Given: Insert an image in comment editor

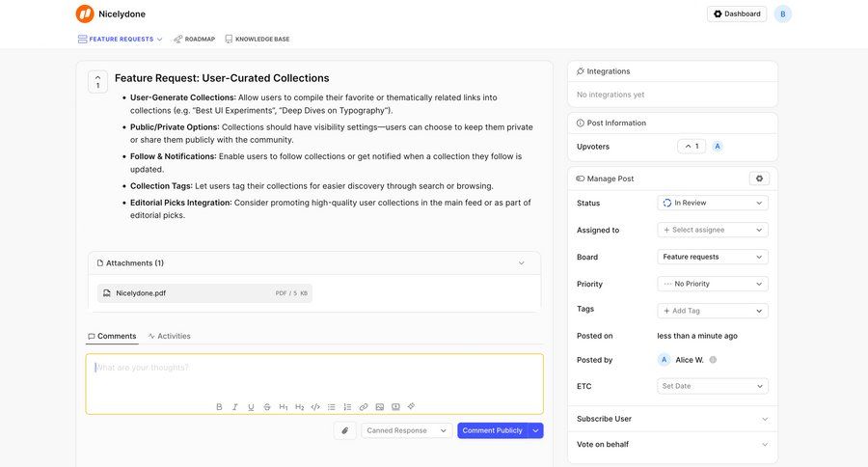Looking at the screenshot, I should click(x=380, y=407).
